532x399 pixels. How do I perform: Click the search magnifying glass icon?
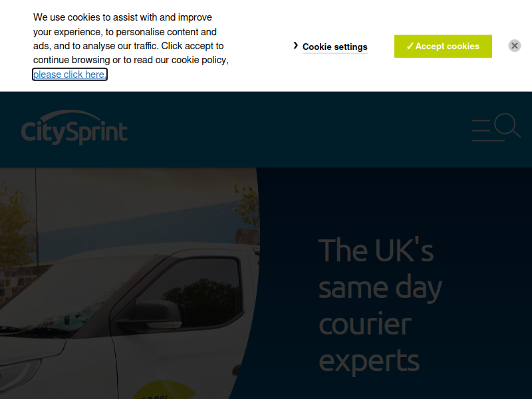coord(507,125)
